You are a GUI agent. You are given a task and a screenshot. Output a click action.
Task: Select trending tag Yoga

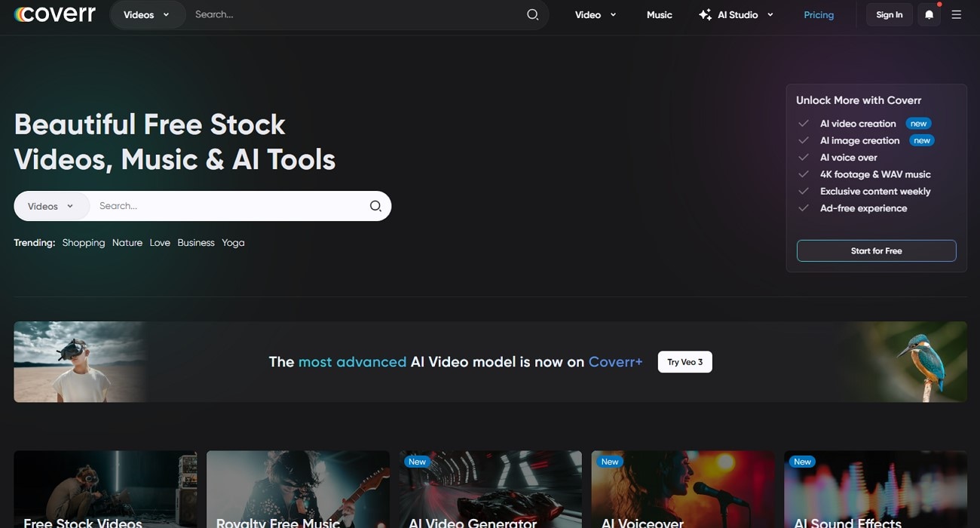233,243
